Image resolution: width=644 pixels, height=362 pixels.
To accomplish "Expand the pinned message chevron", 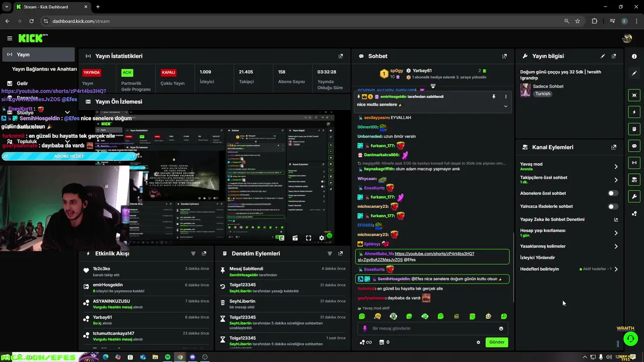I will click(x=506, y=106).
